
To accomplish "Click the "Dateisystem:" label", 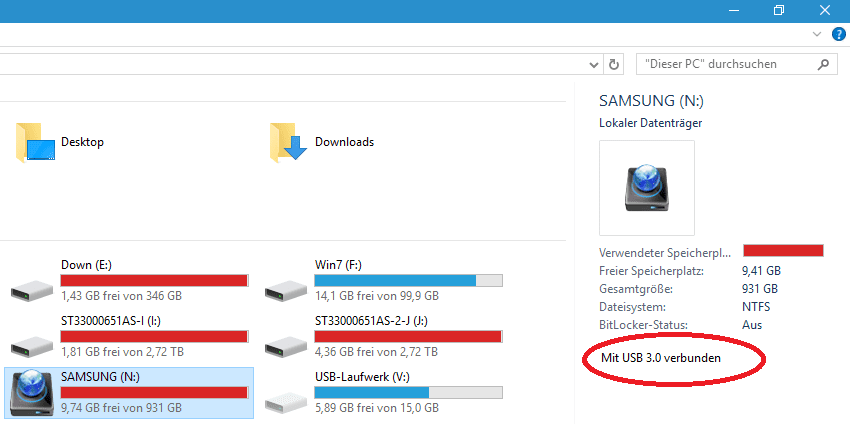I will tap(632, 307).
